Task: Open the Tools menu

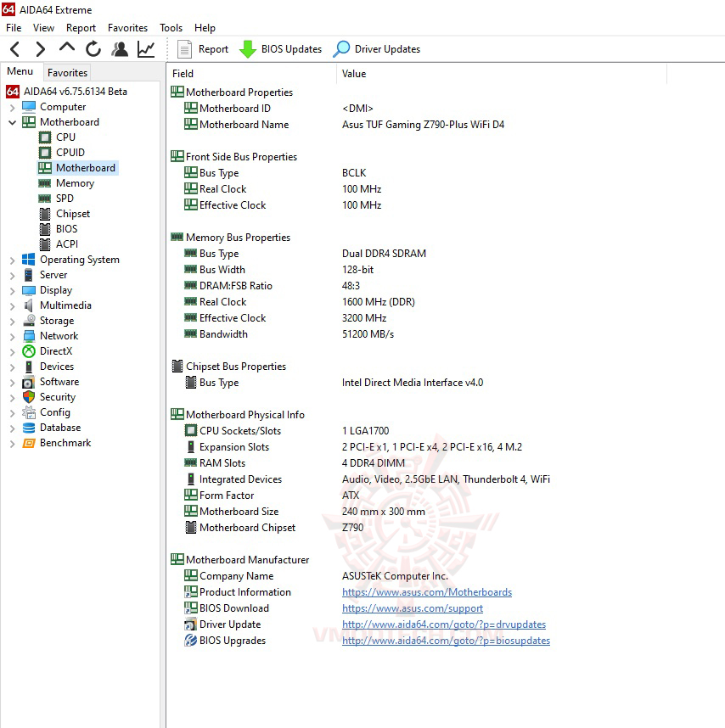Action: pyautogui.click(x=171, y=28)
